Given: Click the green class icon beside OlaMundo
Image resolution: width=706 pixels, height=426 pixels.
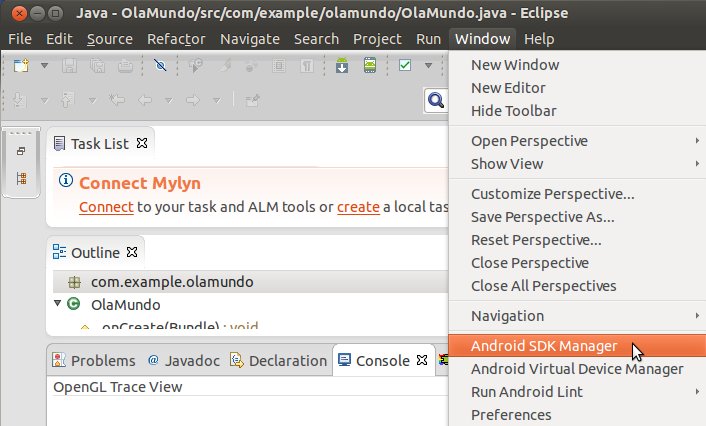Looking at the screenshot, I should point(74,304).
